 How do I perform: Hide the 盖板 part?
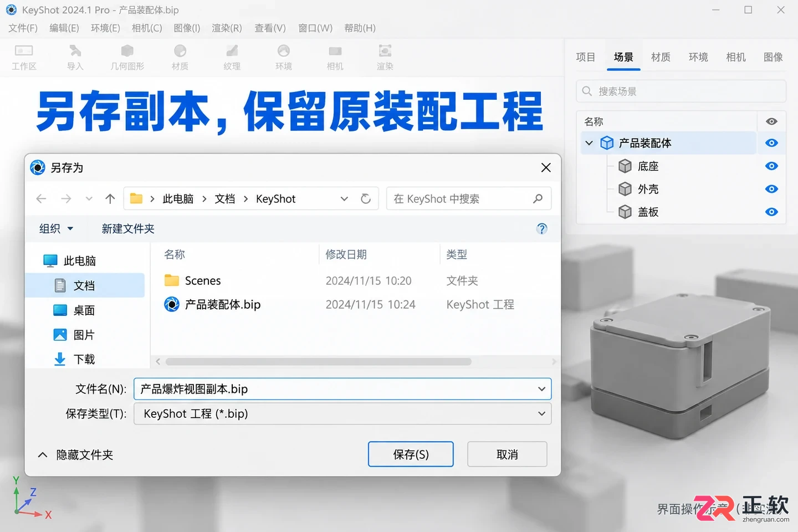(771, 212)
